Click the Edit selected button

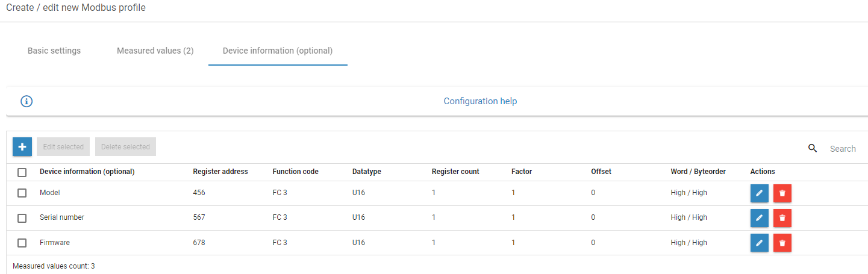click(63, 147)
